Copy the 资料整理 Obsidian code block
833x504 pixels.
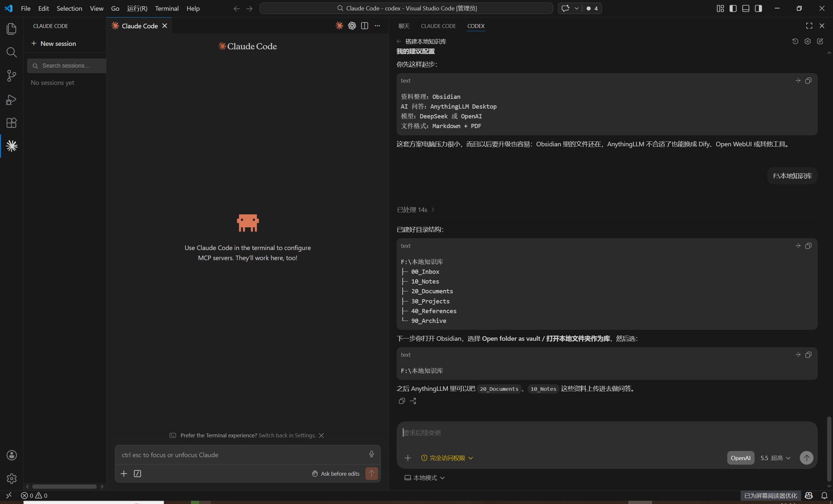[808, 81]
